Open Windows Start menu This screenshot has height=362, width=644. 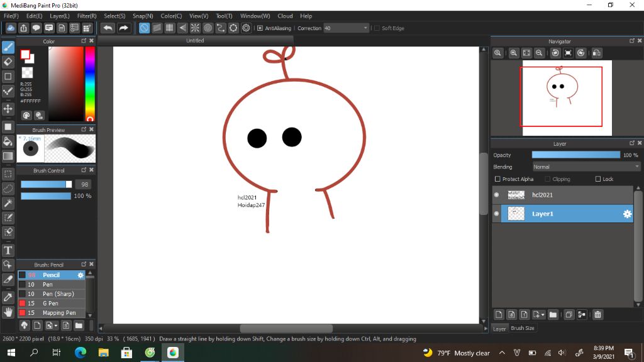click(x=11, y=353)
